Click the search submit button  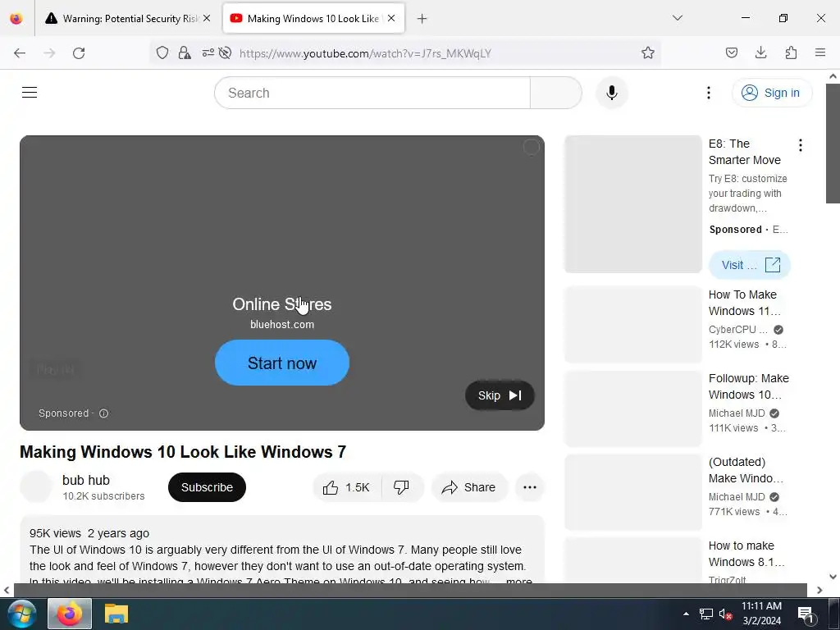[x=555, y=93]
